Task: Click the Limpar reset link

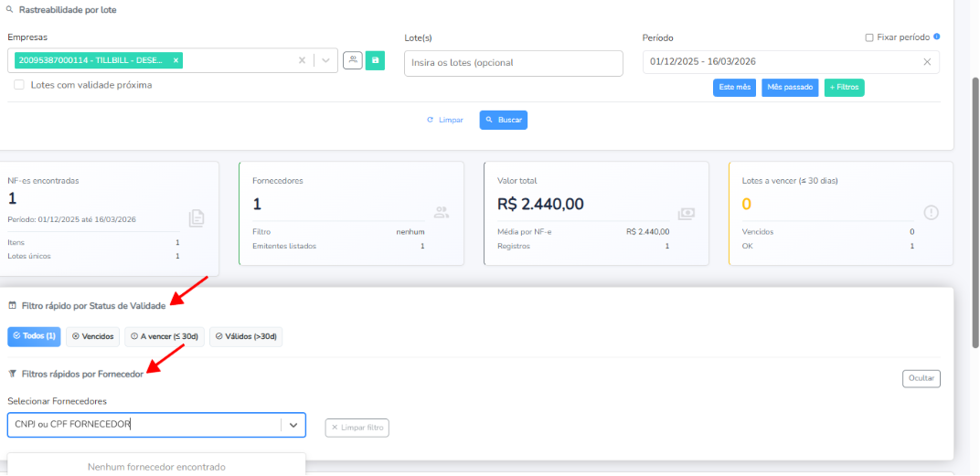Action: pyautogui.click(x=445, y=120)
